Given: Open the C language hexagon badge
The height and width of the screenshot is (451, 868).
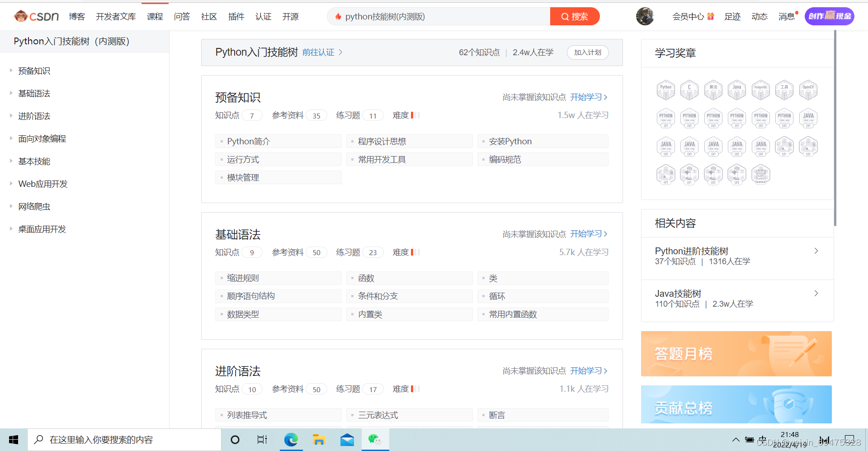Looking at the screenshot, I should (x=689, y=90).
